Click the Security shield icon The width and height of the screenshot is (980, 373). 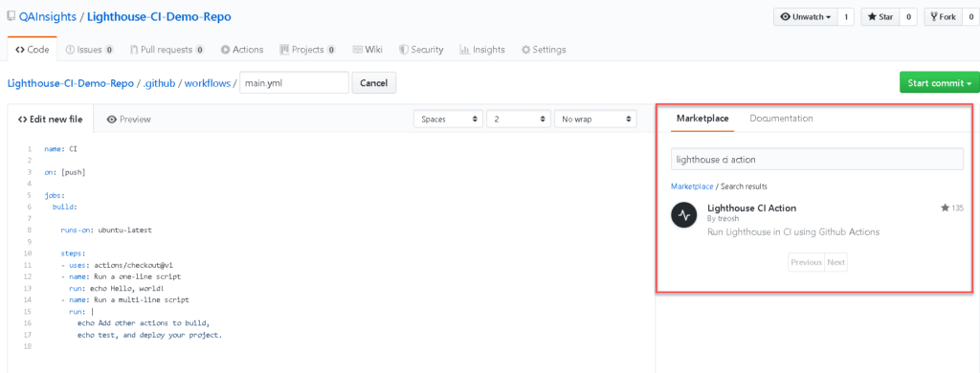404,50
